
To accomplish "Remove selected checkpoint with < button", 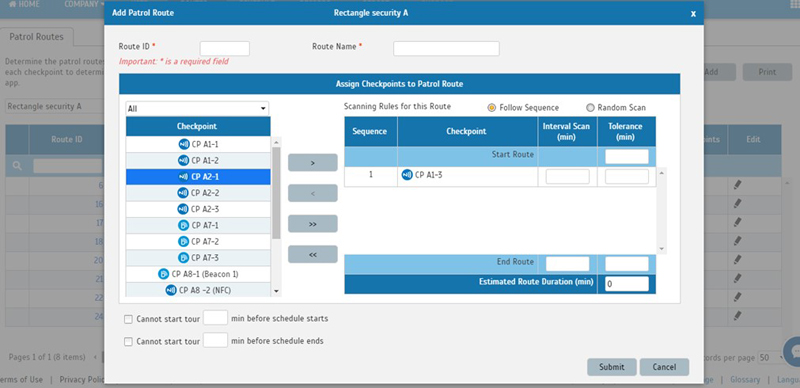I will (x=313, y=193).
